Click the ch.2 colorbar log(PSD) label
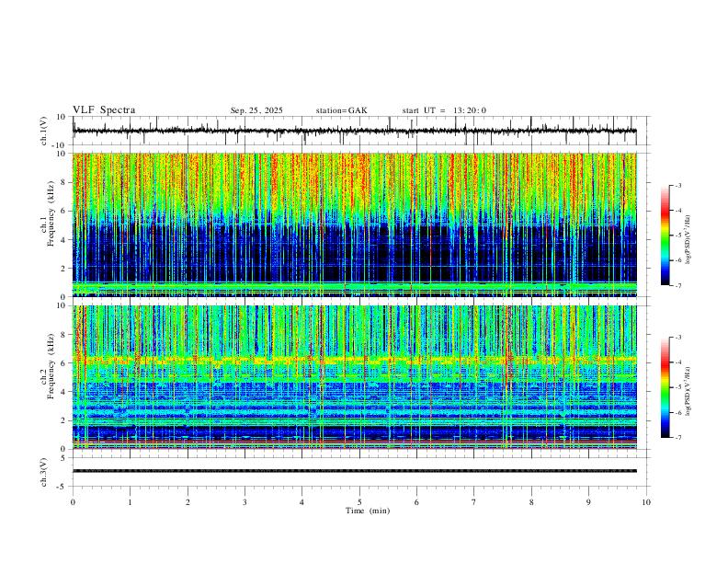 tap(688, 391)
